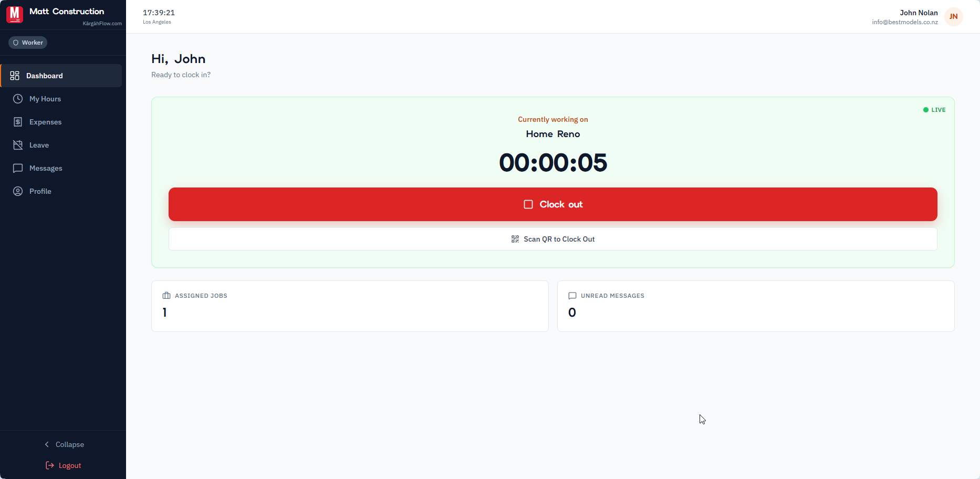Click the My Hours clock icon
This screenshot has height=479, width=980.
[x=18, y=99]
